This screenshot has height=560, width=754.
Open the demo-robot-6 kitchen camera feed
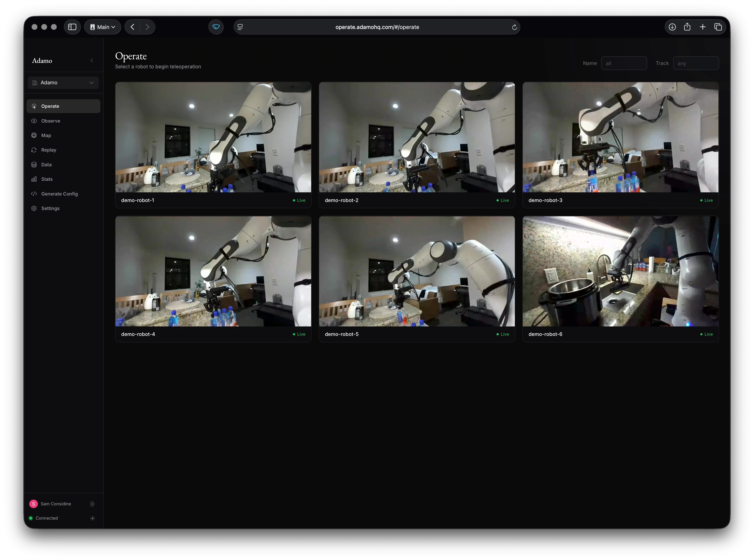(620, 271)
